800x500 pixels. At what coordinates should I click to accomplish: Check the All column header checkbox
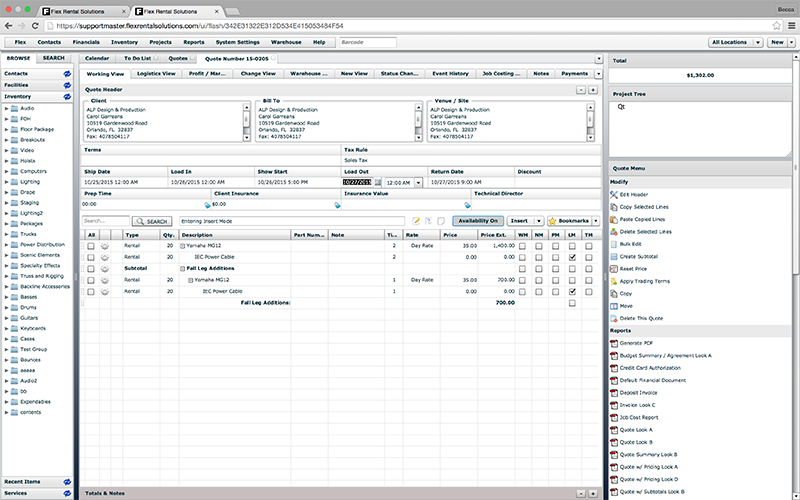pyautogui.click(x=91, y=235)
